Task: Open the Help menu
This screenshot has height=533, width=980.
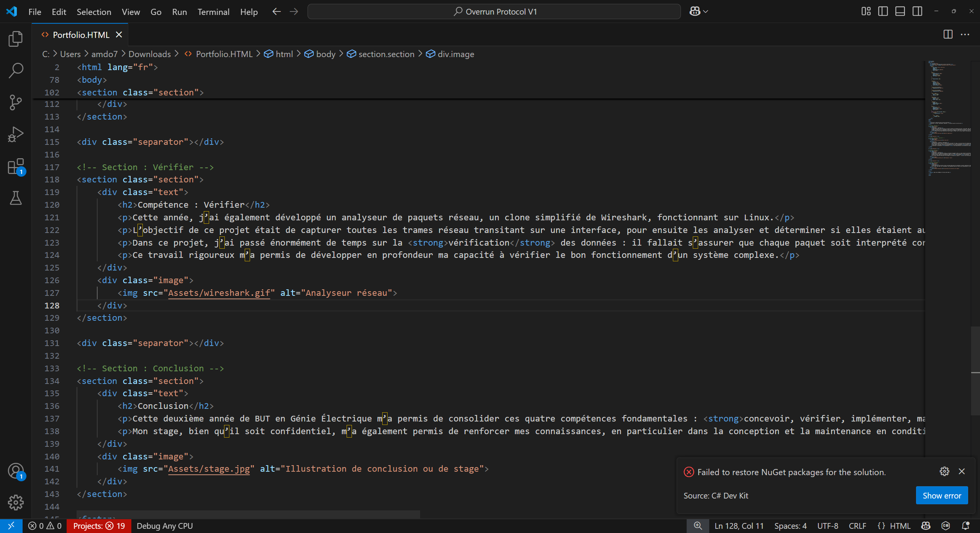Action: (x=249, y=12)
